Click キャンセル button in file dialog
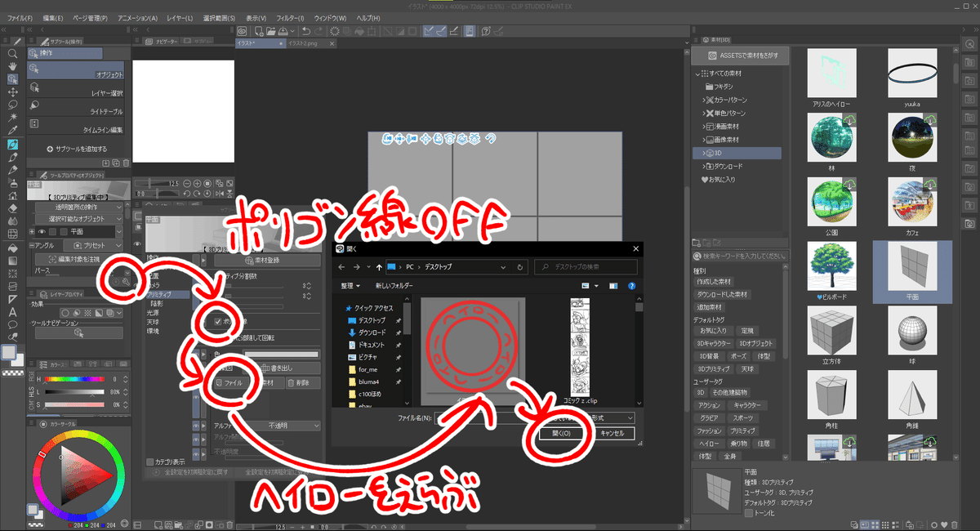980x531 pixels. (x=612, y=433)
